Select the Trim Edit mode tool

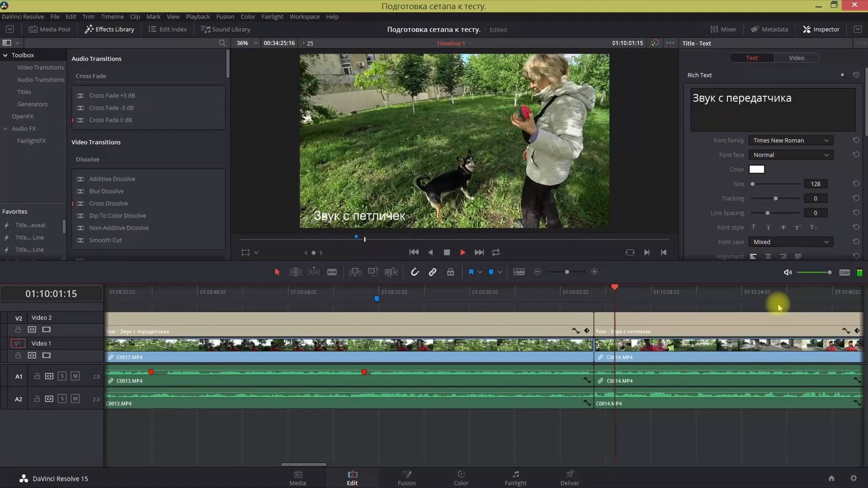[x=295, y=272]
